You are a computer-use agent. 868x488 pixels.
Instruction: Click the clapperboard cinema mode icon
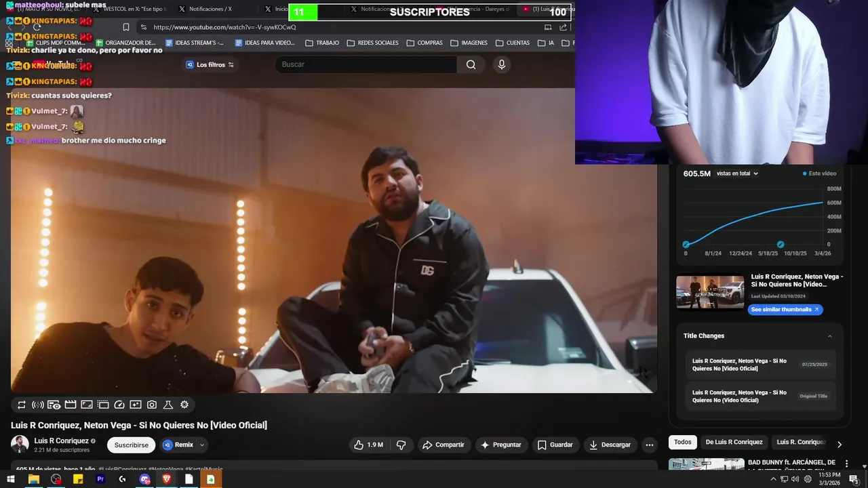tap(71, 405)
